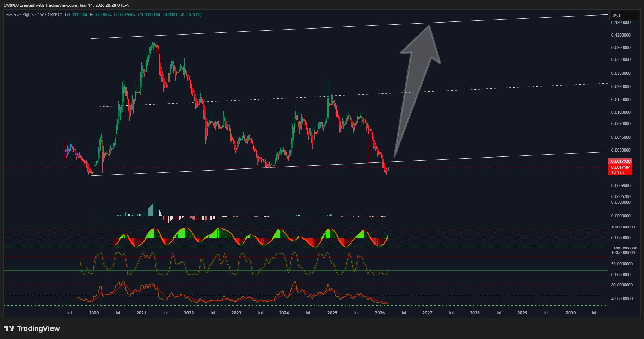Click the 0.0006700 price axis label
Screen dimensions: 644x339
621,197
